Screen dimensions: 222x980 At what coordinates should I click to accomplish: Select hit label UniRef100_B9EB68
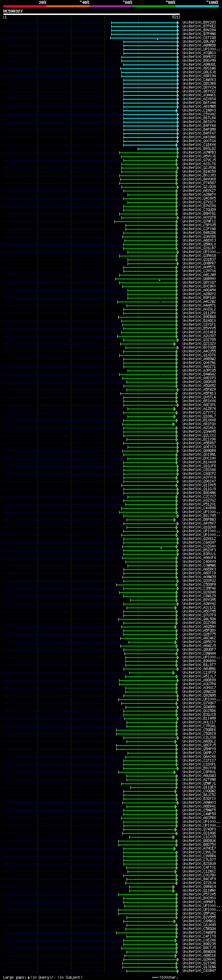pos(199,316)
